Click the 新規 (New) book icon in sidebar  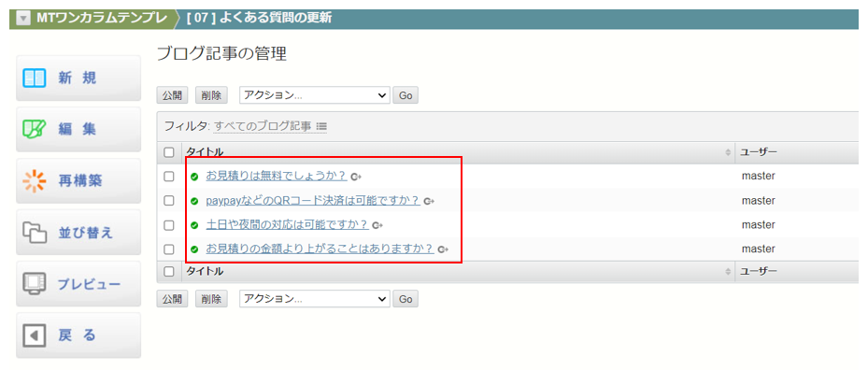[35, 78]
